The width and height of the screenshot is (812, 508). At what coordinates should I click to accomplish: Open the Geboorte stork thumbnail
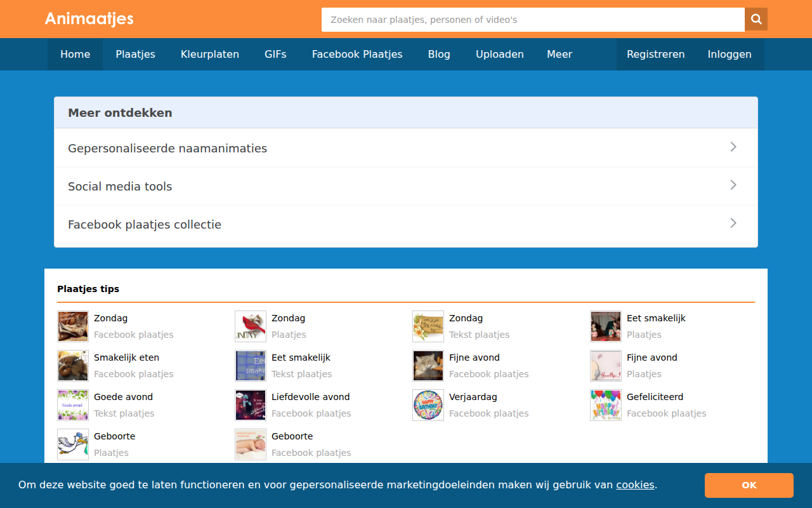pos(73,444)
